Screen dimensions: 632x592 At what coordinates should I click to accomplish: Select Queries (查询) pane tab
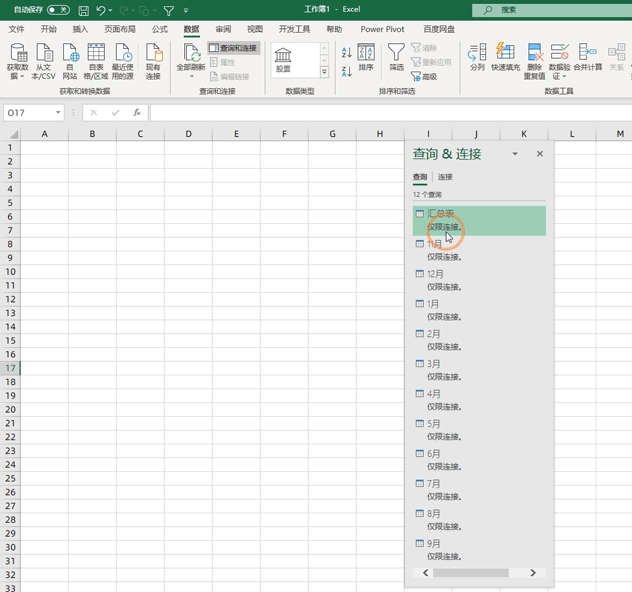coord(420,177)
